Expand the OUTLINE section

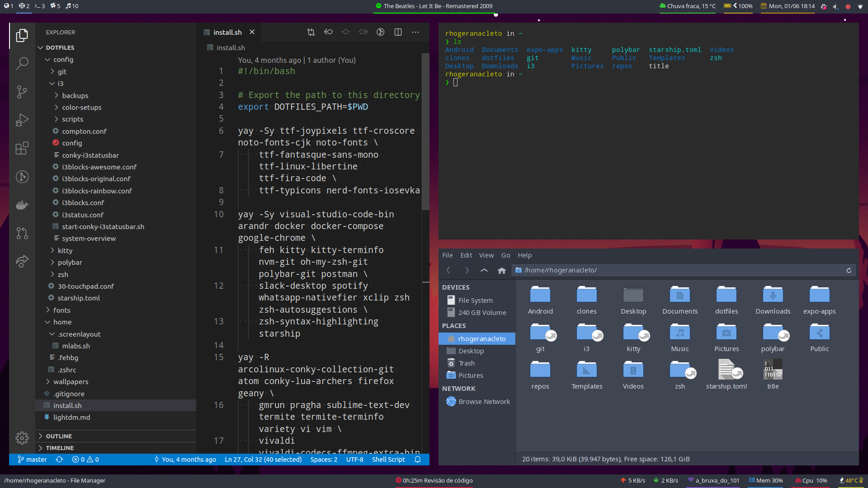pos(58,436)
